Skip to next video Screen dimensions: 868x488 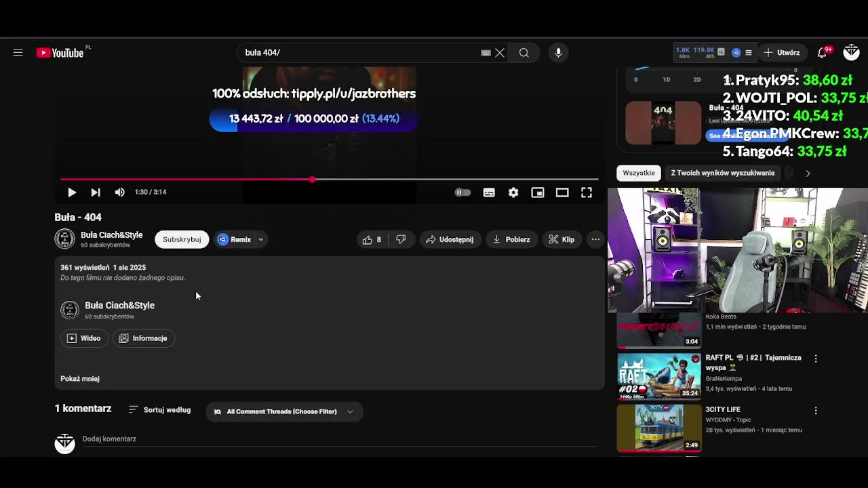coord(96,192)
